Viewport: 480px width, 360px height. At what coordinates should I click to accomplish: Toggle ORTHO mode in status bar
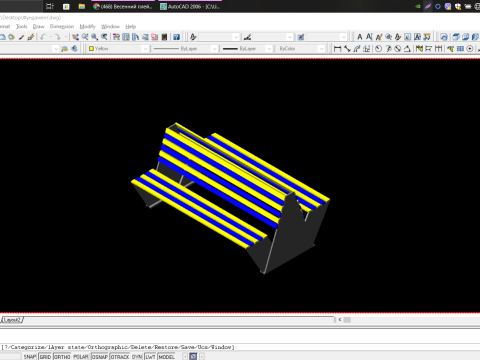coord(62,357)
